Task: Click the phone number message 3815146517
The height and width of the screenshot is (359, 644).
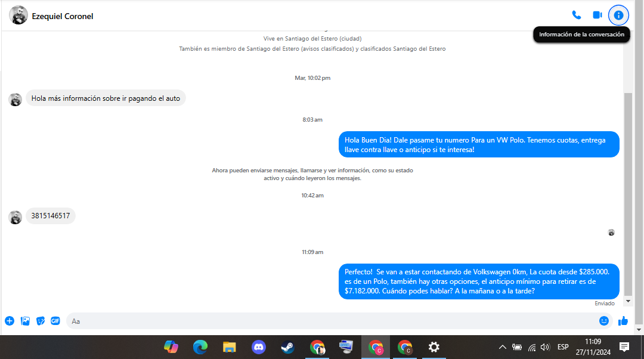Action: tap(51, 216)
